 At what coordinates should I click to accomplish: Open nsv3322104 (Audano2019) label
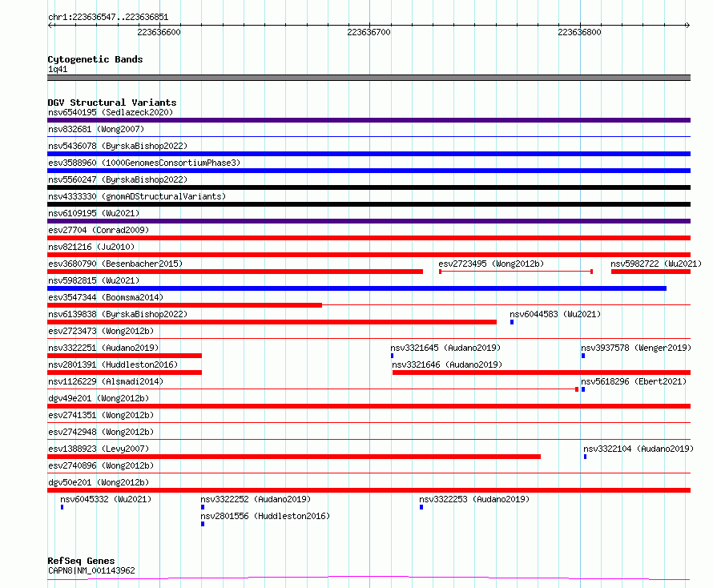(x=638, y=449)
